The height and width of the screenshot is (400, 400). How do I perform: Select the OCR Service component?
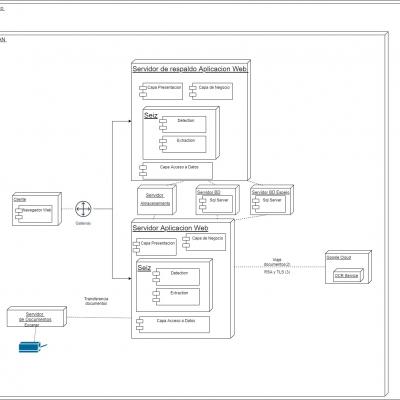point(349,276)
